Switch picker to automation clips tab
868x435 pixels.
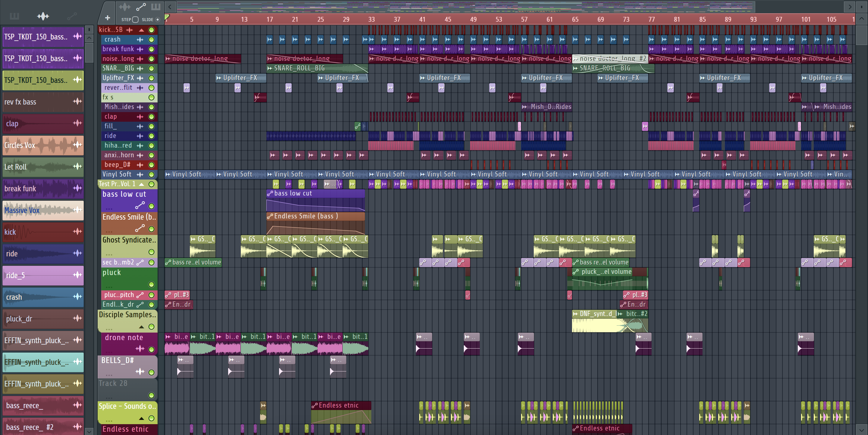click(72, 16)
